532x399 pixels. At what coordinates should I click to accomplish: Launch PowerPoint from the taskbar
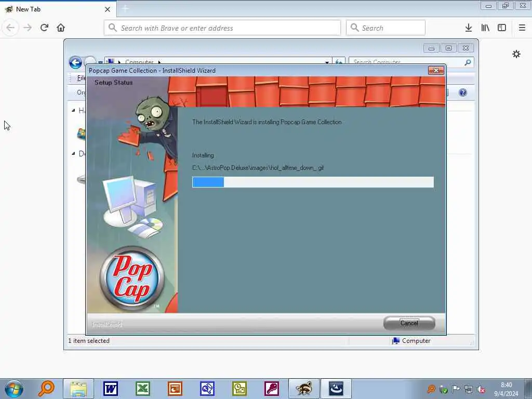pyautogui.click(x=175, y=389)
